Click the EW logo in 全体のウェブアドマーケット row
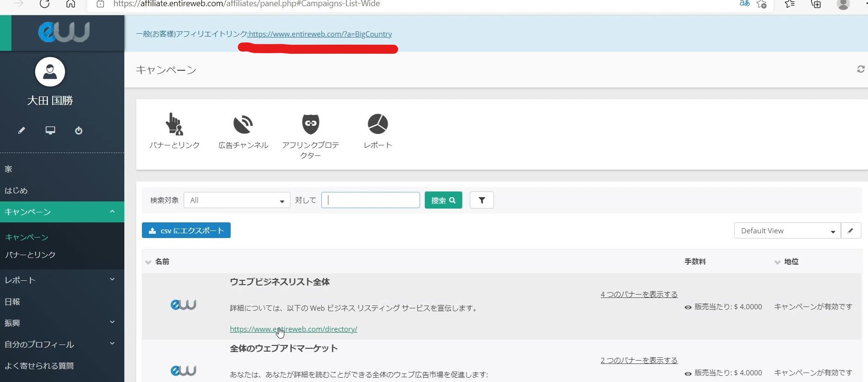 (x=183, y=371)
